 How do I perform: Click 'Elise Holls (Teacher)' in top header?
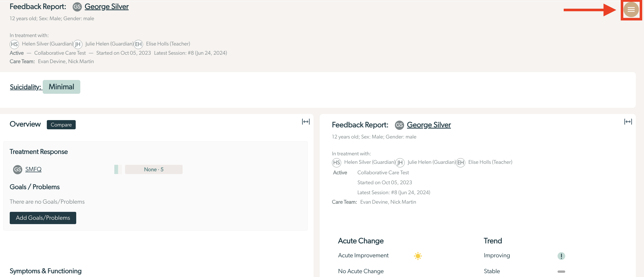[x=168, y=44]
